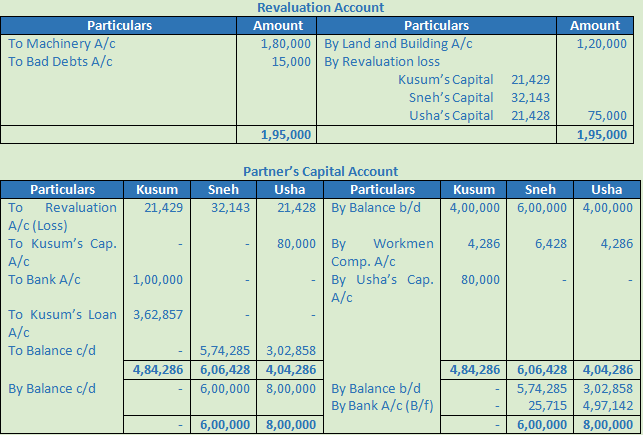Click the Bad Debts amount 15,000
The image size is (643, 435).
291,61
